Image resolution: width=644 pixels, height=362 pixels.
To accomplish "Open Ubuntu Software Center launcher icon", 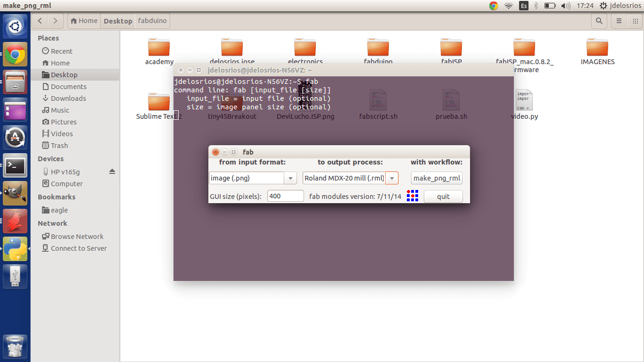I will [x=15, y=138].
